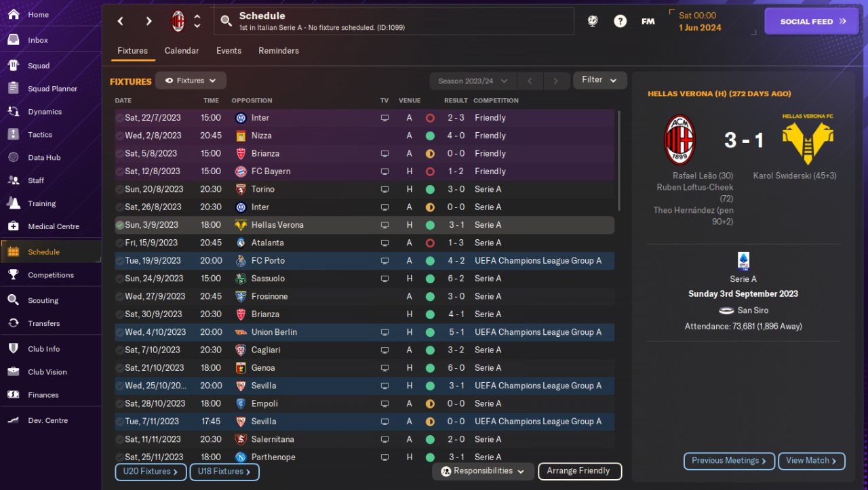Toggle the checkmark on the Hellas Verona fixture
The height and width of the screenshot is (490, 868).
pyautogui.click(x=119, y=225)
